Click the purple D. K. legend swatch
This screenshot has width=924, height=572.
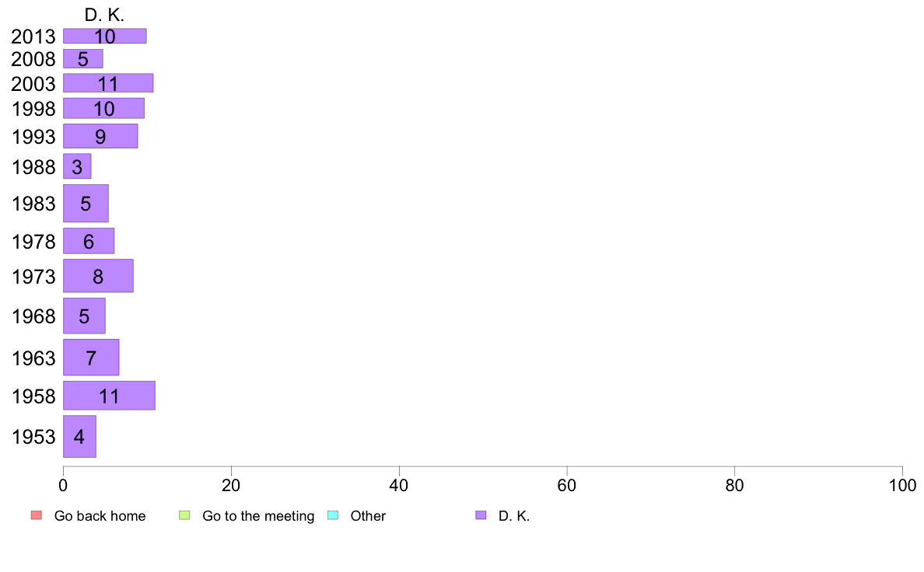[481, 515]
